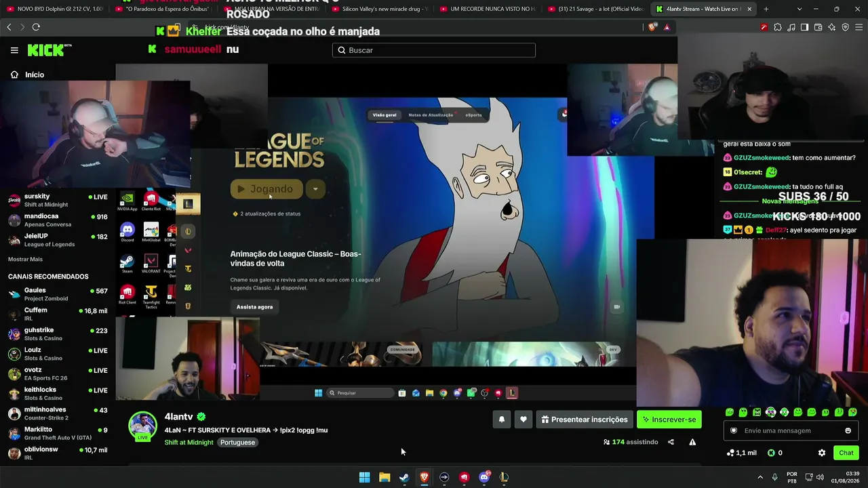Open the Brave Wallet icon
868x488 pixels.
click(x=818, y=27)
